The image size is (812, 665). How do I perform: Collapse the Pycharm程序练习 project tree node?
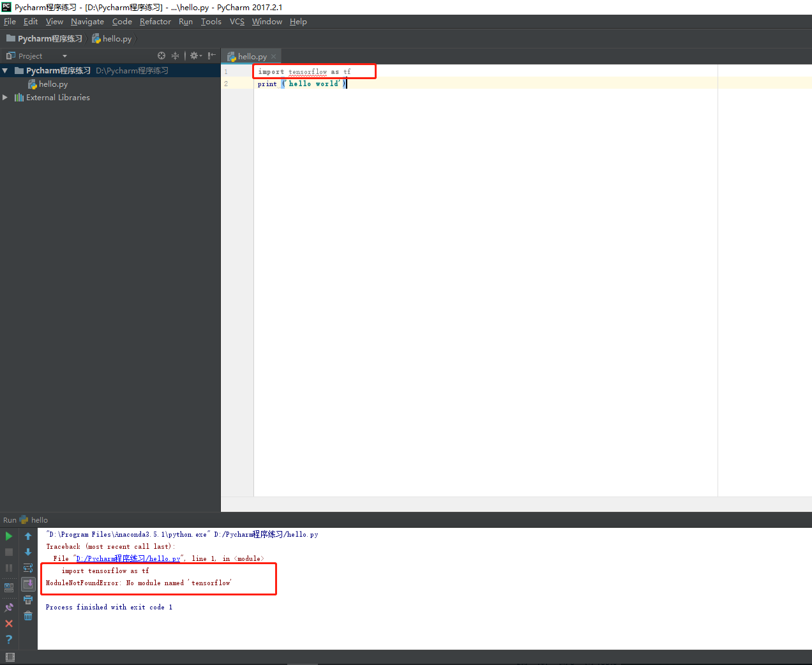point(5,70)
